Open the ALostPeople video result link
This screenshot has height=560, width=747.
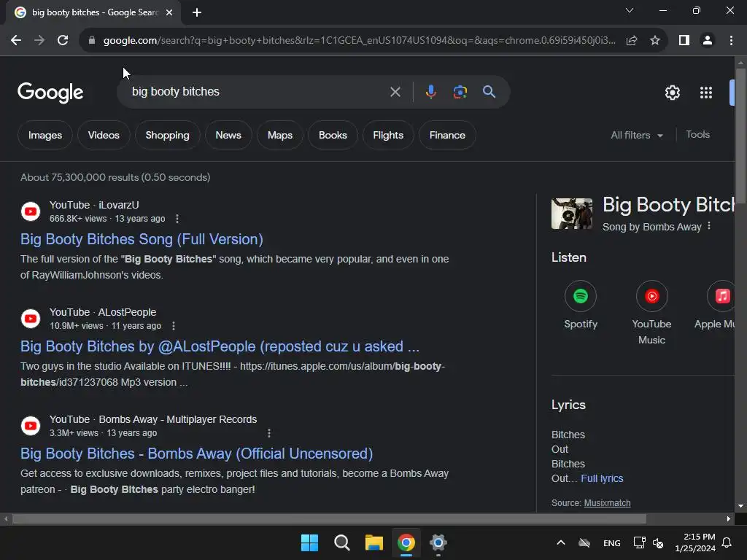coord(220,346)
